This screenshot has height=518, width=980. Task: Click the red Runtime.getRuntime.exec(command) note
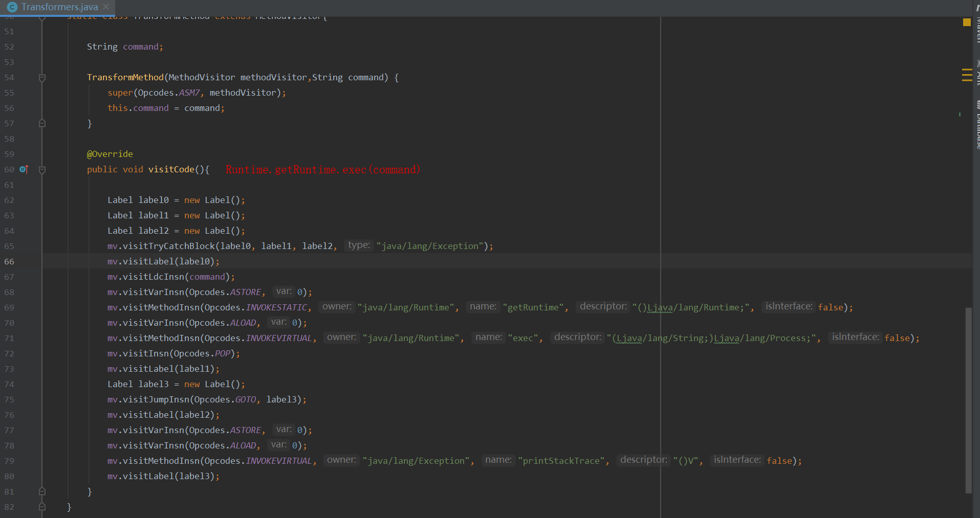323,170
